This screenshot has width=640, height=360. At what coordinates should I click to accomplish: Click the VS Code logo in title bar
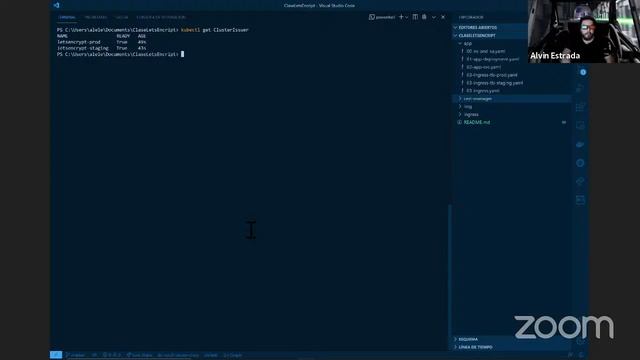[56, 5]
